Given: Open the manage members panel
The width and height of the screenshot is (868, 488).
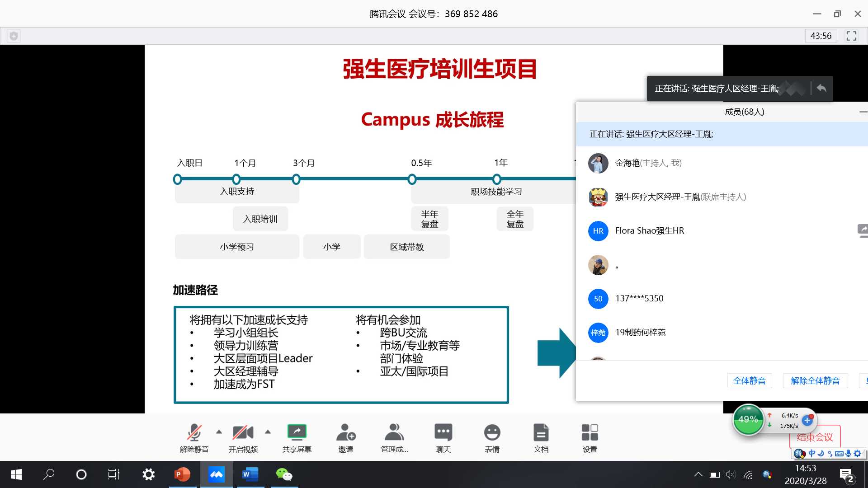Looking at the screenshot, I should 394,433.
